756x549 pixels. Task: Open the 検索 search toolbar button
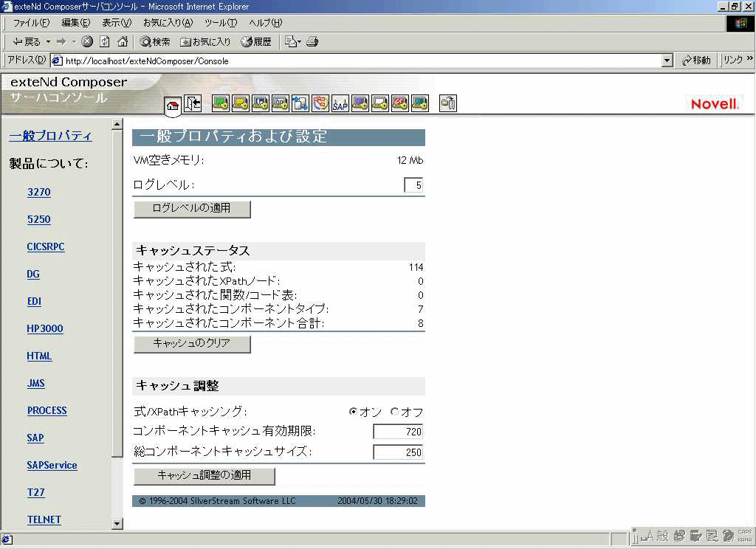pos(155,42)
